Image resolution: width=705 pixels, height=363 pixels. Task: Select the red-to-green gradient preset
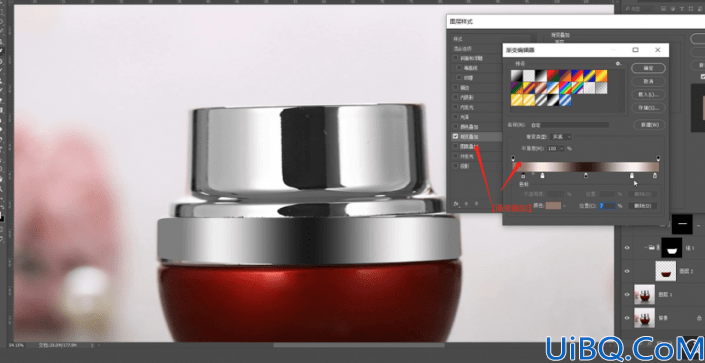553,76
